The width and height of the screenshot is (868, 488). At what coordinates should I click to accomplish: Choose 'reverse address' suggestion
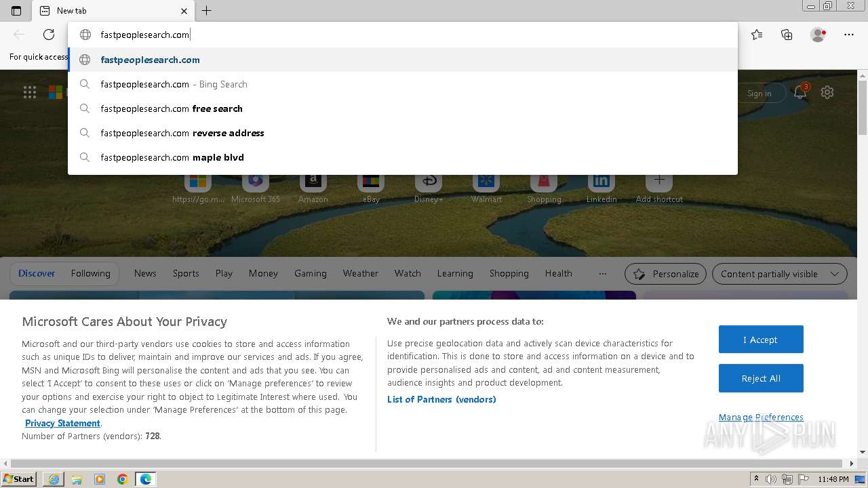pyautogui.click(x=403, y=133)
